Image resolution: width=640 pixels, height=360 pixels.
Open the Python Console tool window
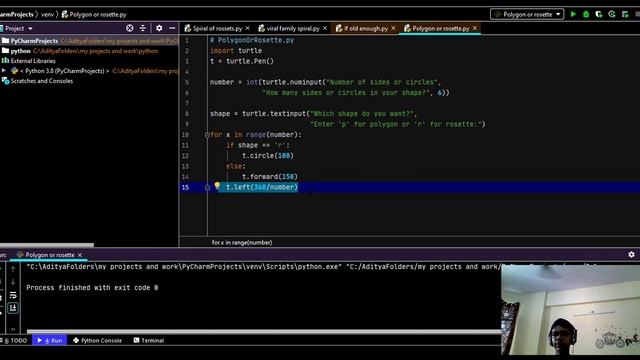click(x=97, y=340)
